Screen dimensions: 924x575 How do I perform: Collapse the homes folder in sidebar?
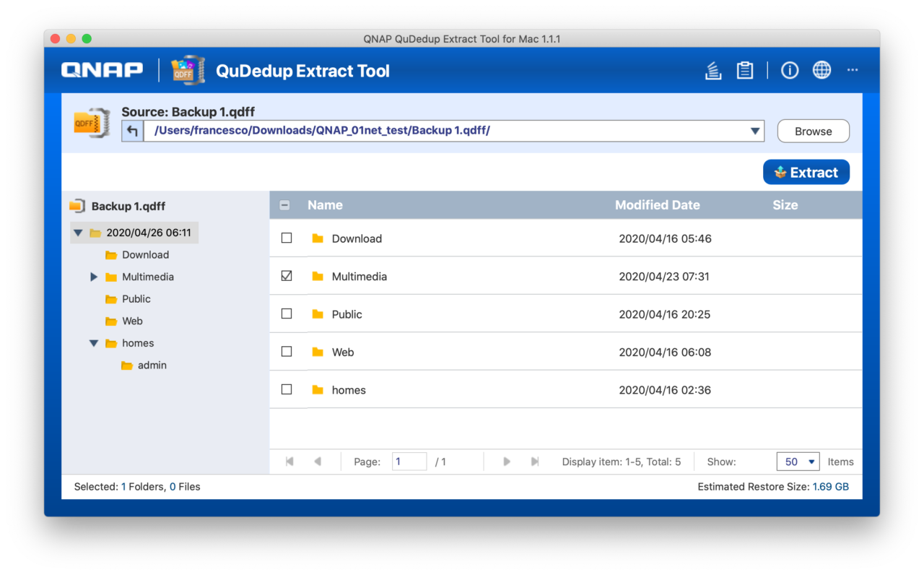[93, 343]
